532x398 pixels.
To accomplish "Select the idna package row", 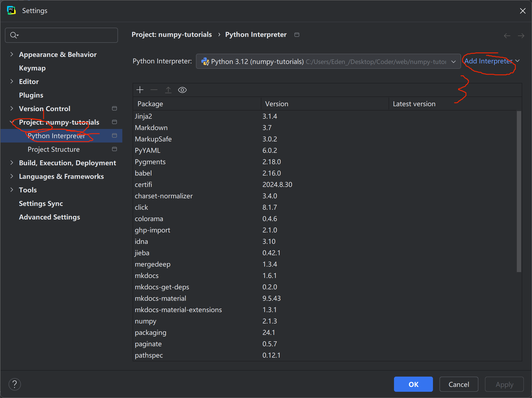I will (x=325, y=241).
